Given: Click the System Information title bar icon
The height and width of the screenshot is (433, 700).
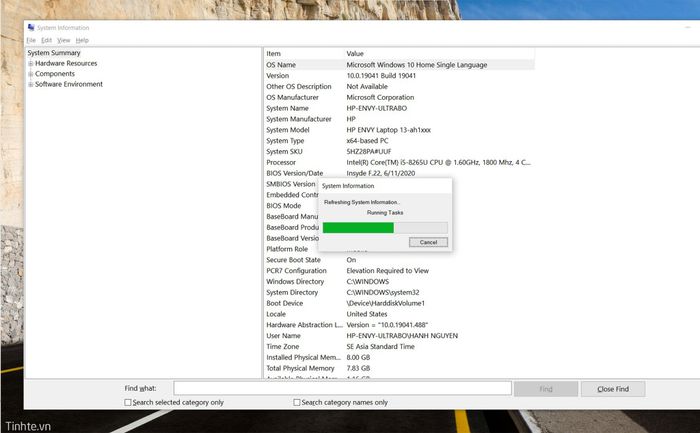Looking at the screenshot, I should coord(31,28).
